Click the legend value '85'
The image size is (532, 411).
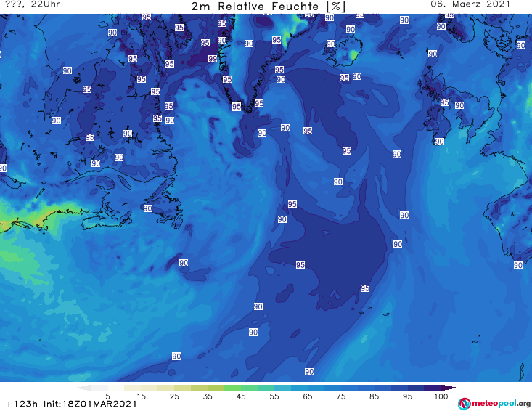[x=374, y=396]
